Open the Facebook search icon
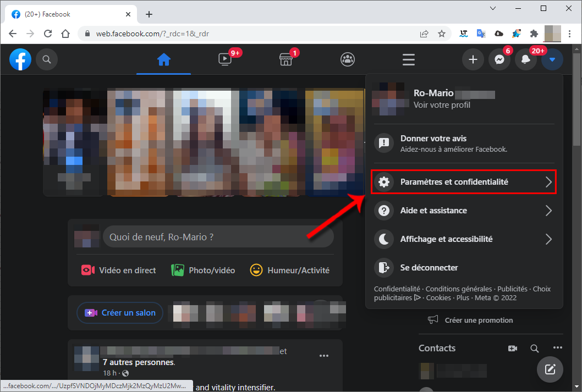Screen dimensions: 582x392 (47, 59)
